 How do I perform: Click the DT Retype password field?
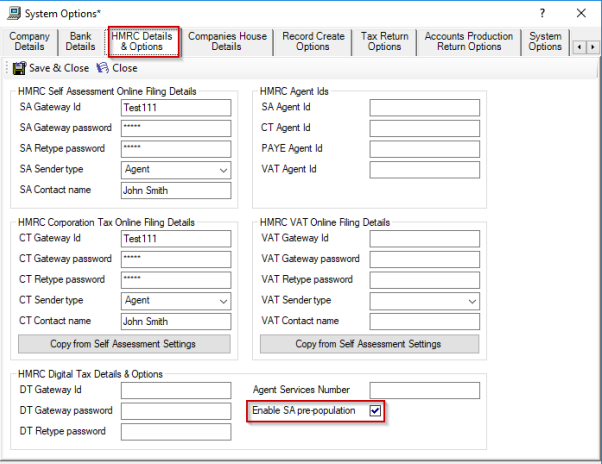pos(176,432)
